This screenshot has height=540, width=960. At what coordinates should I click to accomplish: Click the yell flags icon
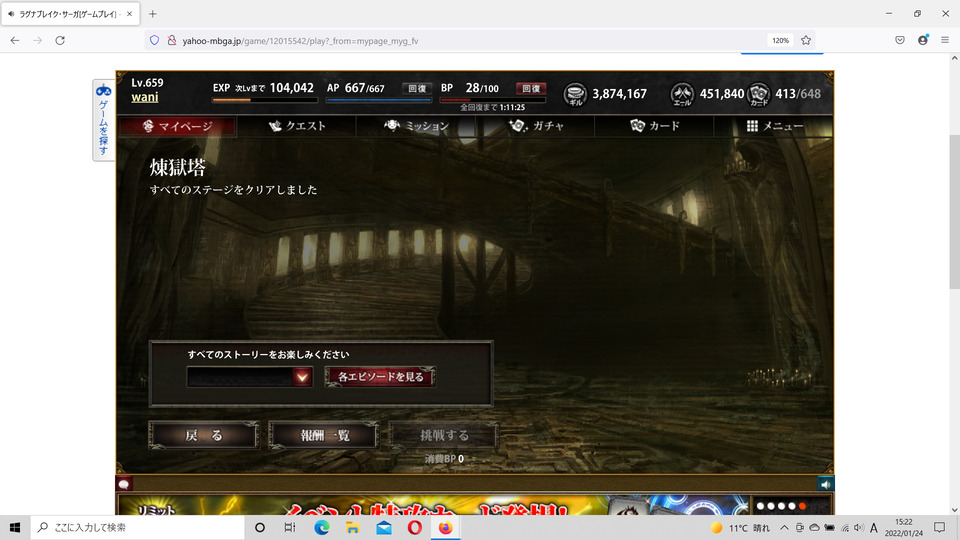[x=682, y=94]
